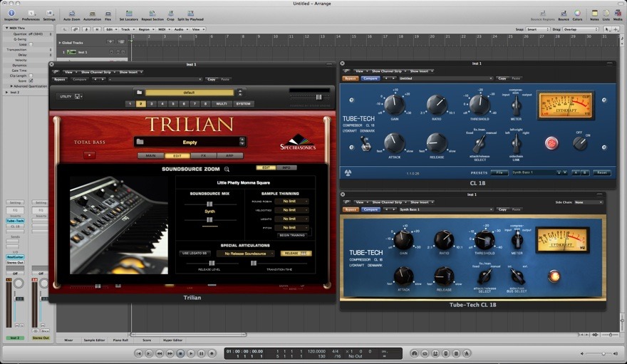627x364 pixels.
Task: Switch to the Mixer tab
Action: point(69,340)
